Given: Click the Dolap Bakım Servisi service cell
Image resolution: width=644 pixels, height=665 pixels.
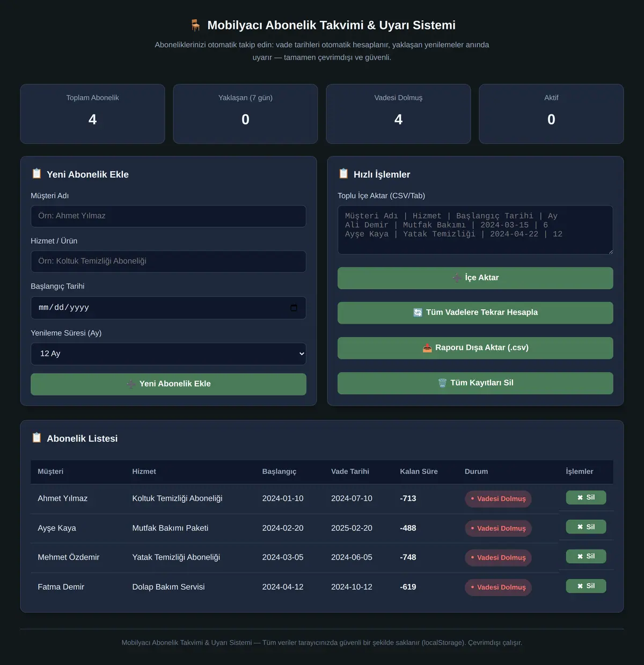Looking at the screenshot, I should 169,587.
